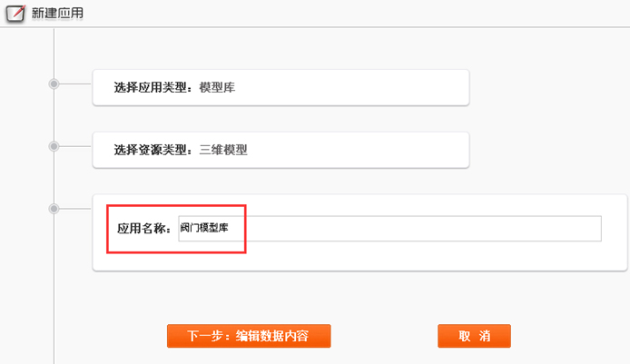
Task: Click the 阀门模型库 text inside the name field
Action: tap(204, 228)
